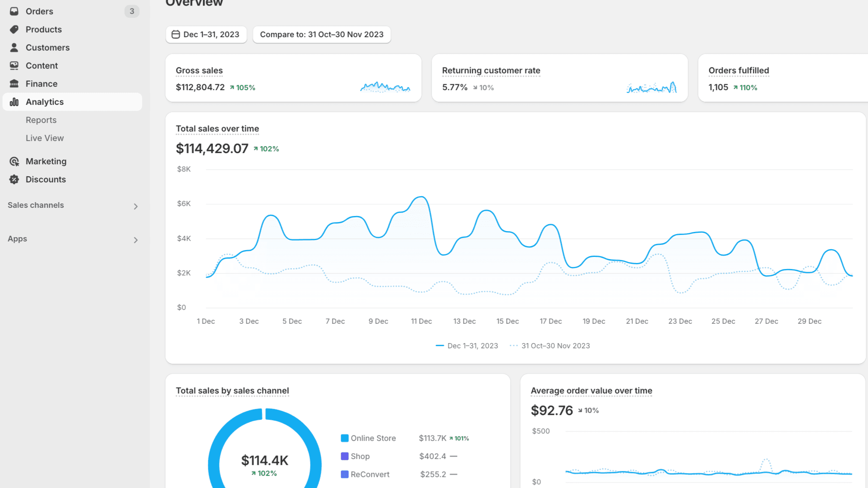Image resolution: width=868 pixels, height=488 pixels.
Task: Click the ReConvert legend swatch
Action: [345, 474]
